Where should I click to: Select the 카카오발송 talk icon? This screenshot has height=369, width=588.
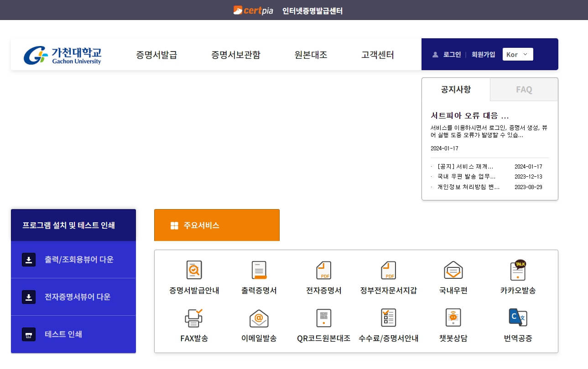pyautogui.click(x=518, y=270)
